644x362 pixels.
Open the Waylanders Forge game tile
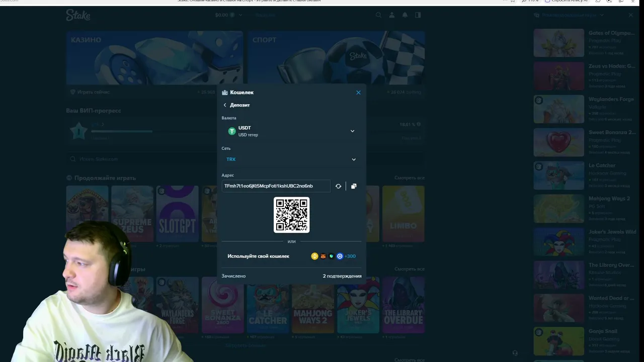[177, 305]
